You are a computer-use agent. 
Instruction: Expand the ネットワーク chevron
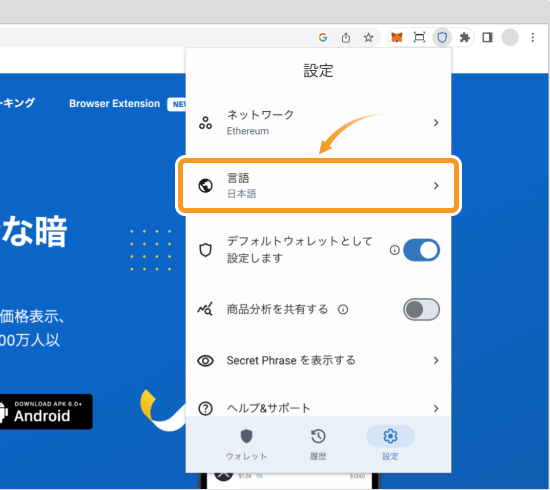(436, 123)
